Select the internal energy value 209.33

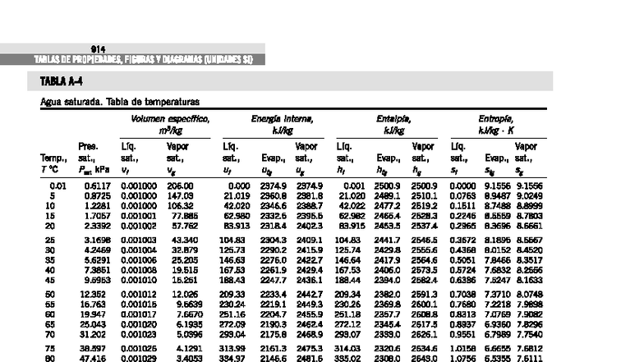pos(235,294)
